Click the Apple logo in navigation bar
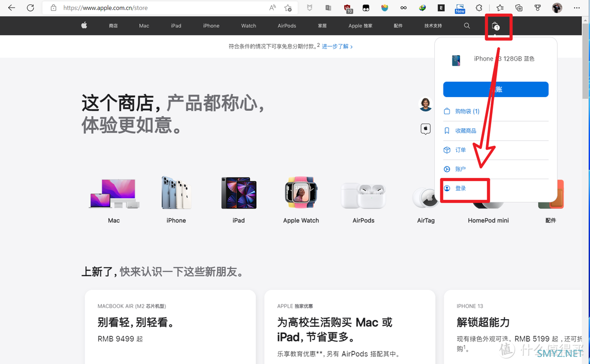590x364 pixels. pyautogui.click(x=84, y=26)
